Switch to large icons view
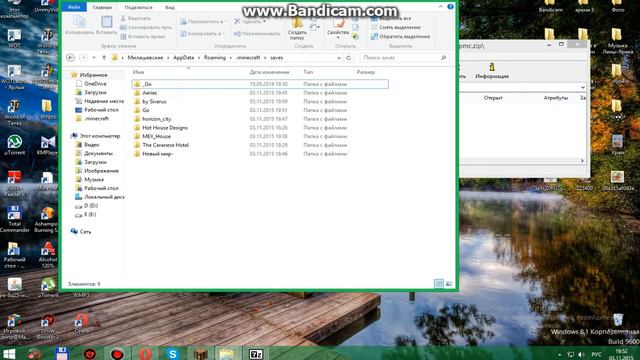This screenshot has height=360, width=640. [x=449, y=284]
